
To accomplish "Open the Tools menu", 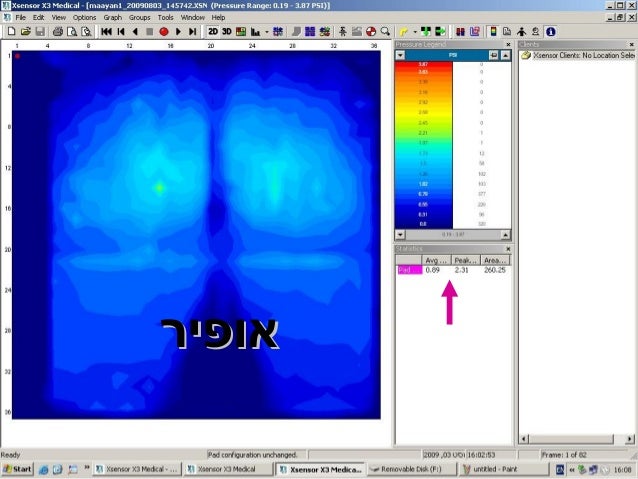I will [x=165, y=17].
